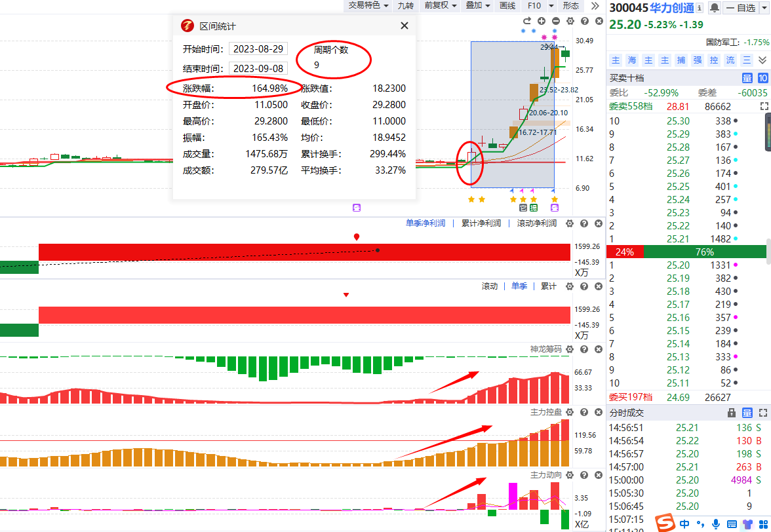Select 强 indicator tag
Screen dimensions: 771x532
(698, 60)
